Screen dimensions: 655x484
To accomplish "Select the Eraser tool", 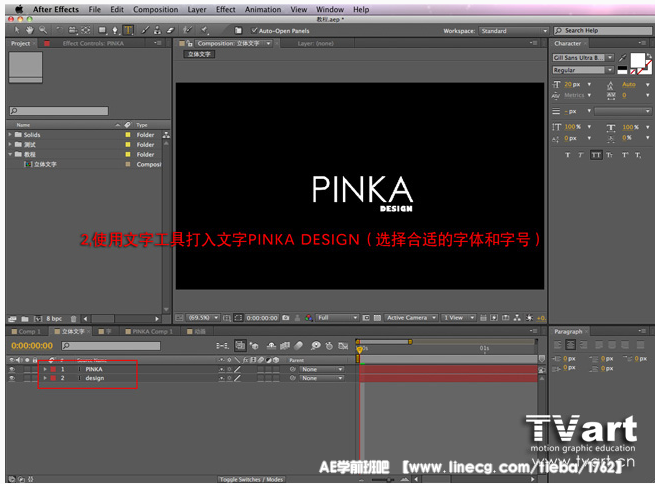I will [x=170, y=30].
